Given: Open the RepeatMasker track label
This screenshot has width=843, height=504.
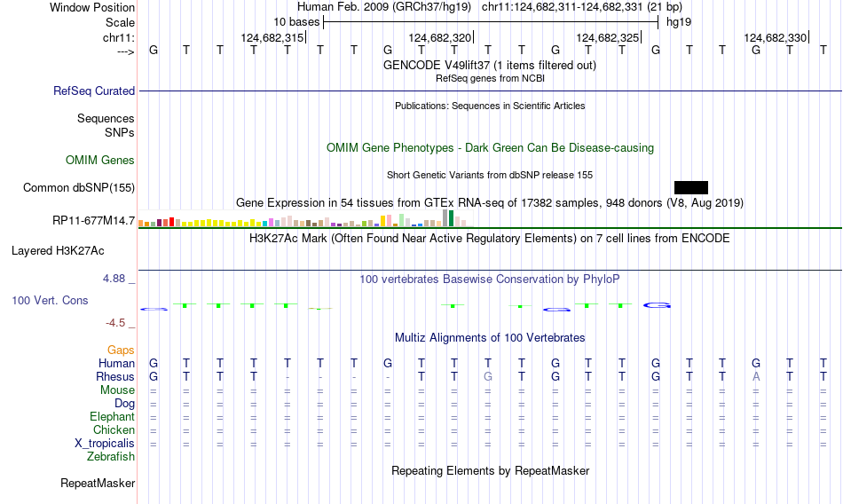Looking at the screenshot, I should point(98,483).
